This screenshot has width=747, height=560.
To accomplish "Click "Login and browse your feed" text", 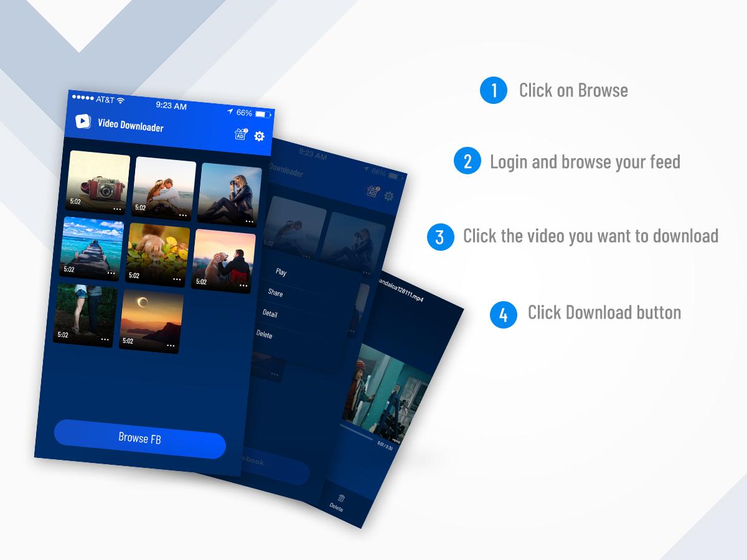I will 585,162.
